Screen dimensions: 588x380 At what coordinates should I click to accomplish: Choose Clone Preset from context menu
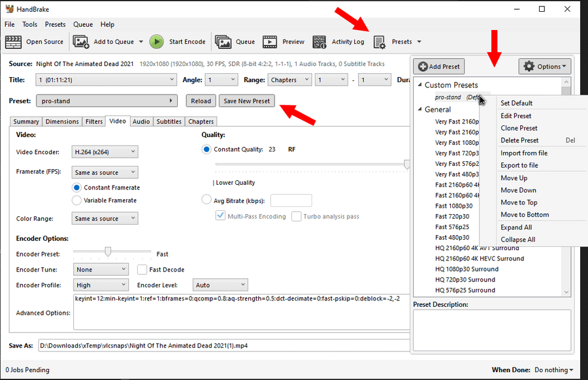(519, 128)
